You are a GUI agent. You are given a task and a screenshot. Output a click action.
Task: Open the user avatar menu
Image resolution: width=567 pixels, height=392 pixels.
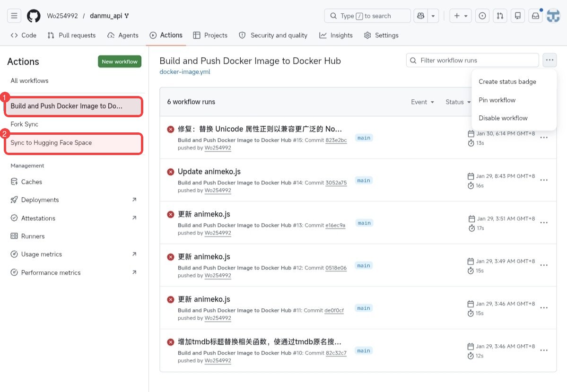coord(553,16)
